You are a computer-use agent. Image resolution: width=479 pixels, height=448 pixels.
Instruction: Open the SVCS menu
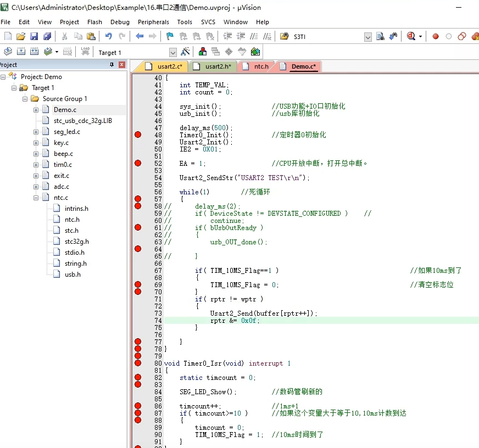208,22
